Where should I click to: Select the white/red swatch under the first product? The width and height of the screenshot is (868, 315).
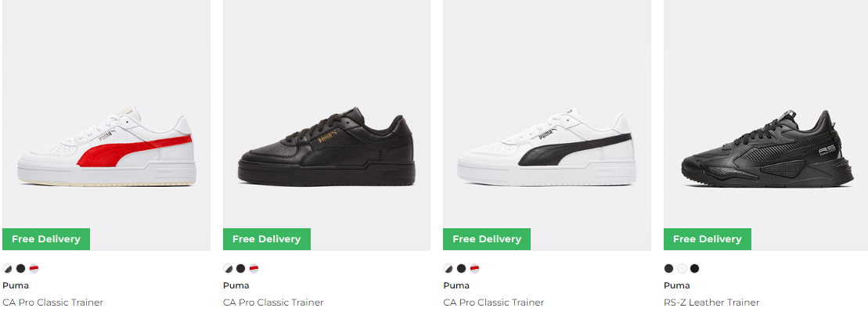(x=34, y=269)
